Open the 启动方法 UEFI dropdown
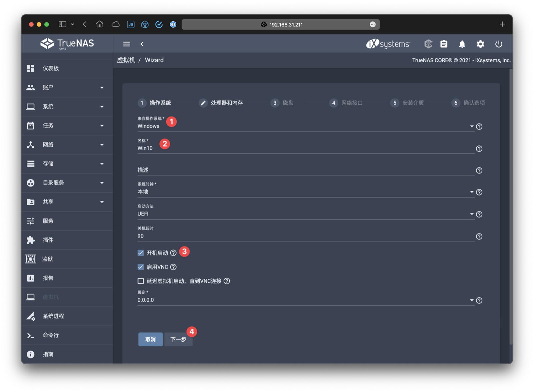Screen dimensions: 534x392 point(472,214)
